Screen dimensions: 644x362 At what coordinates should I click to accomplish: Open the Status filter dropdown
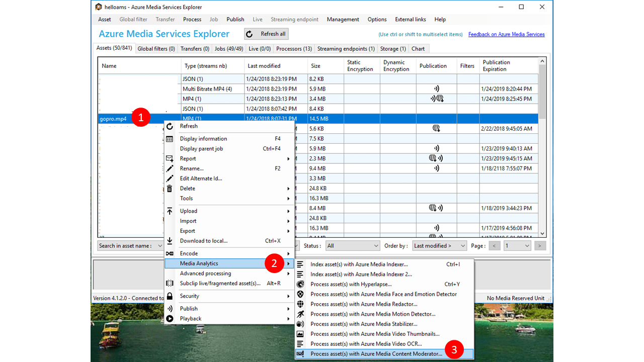352,245
